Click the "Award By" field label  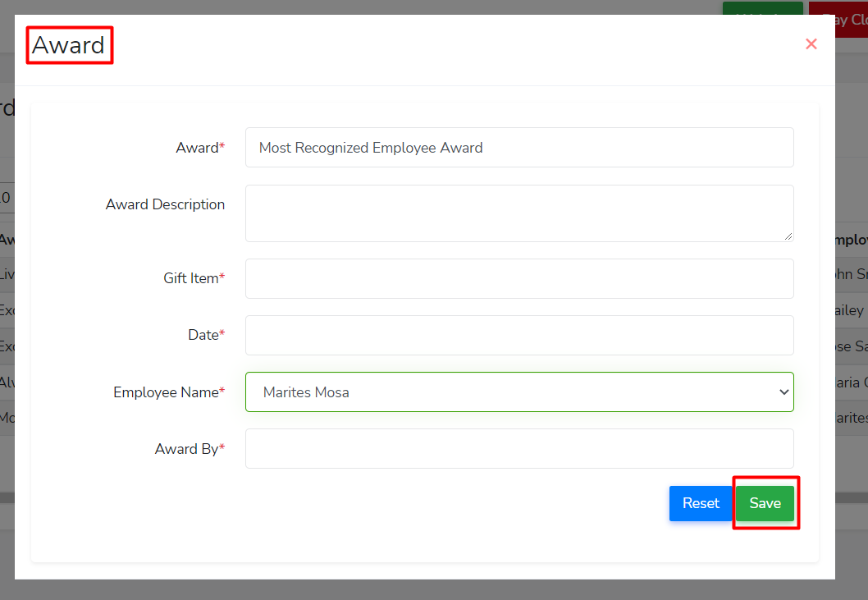[187, 449]
